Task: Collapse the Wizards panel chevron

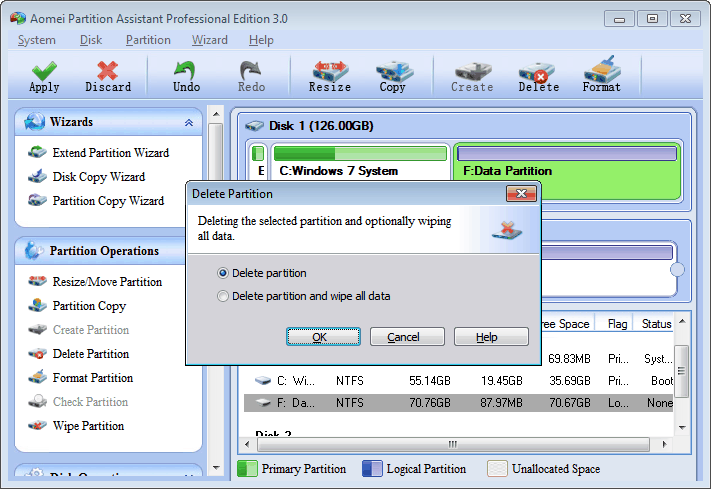Action: [x=189, y=122]
